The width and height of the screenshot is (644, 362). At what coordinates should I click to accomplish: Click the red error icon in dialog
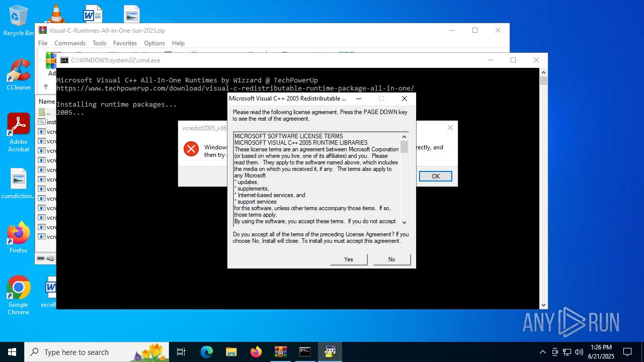pos(191,149)
